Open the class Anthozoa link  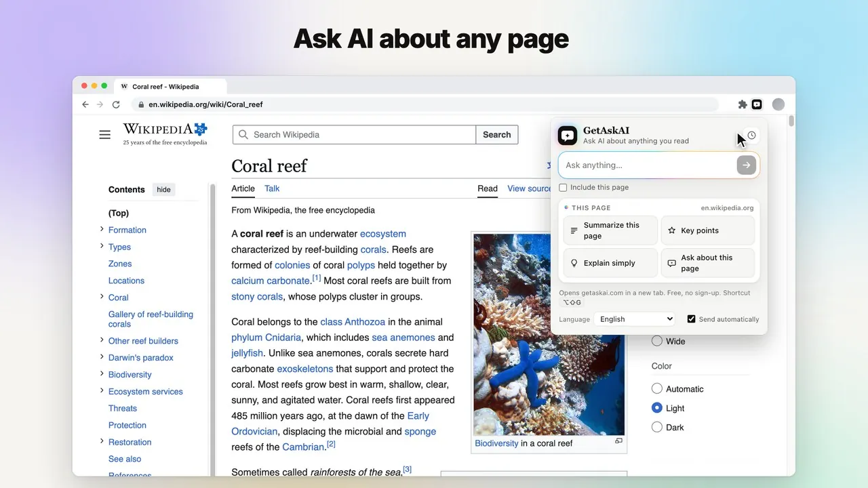[x=353, y=322]
